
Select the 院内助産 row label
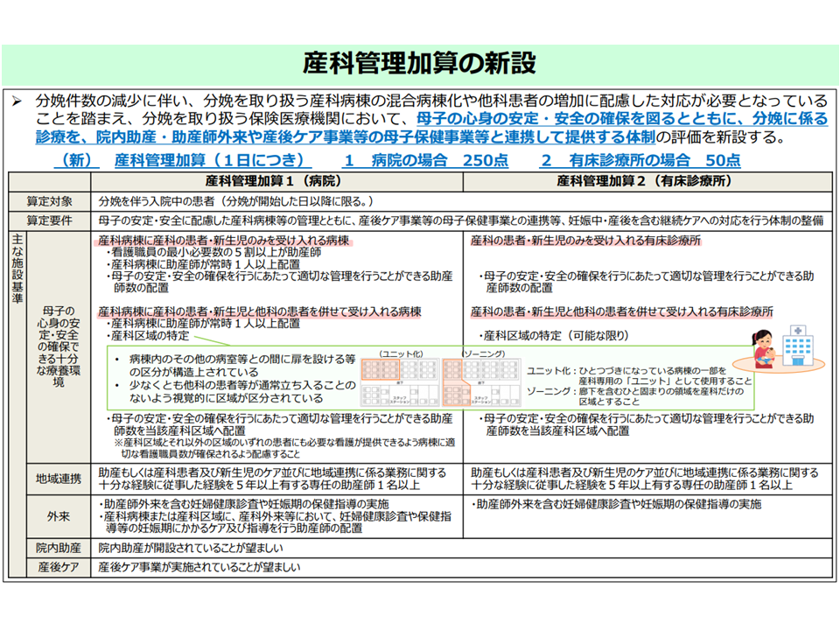point(59,548)
